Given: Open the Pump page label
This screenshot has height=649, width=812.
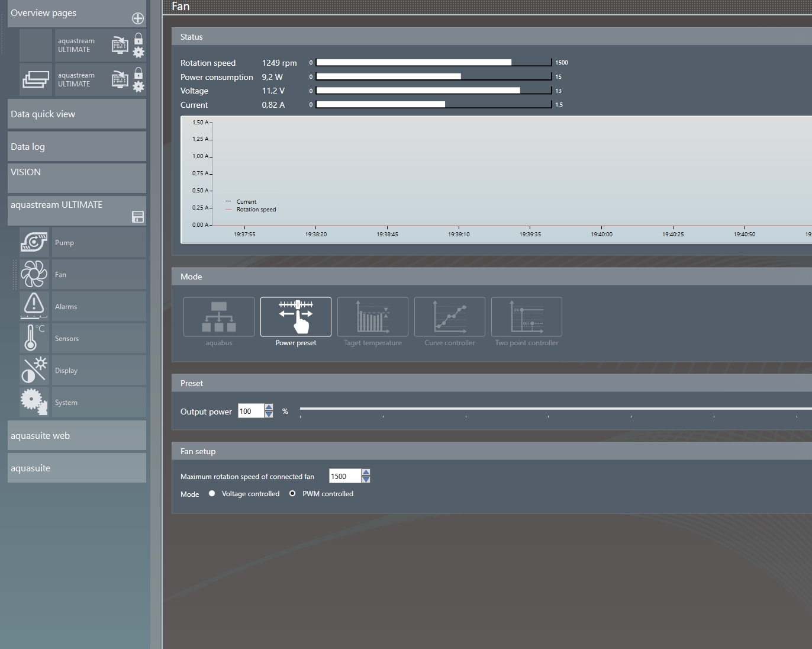Looking at the screenshot, I should click(x=99, y=242).
